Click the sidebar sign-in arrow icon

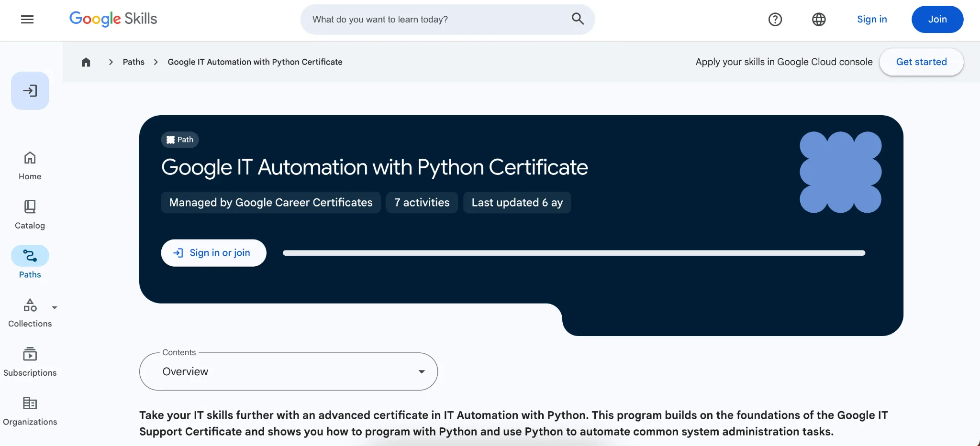coord(30,91)
